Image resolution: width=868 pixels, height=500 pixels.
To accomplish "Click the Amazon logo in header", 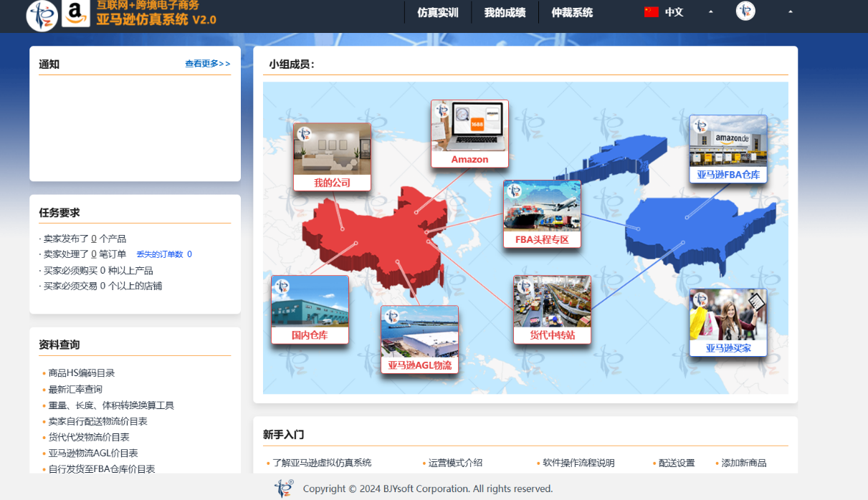I will [76, 14].
